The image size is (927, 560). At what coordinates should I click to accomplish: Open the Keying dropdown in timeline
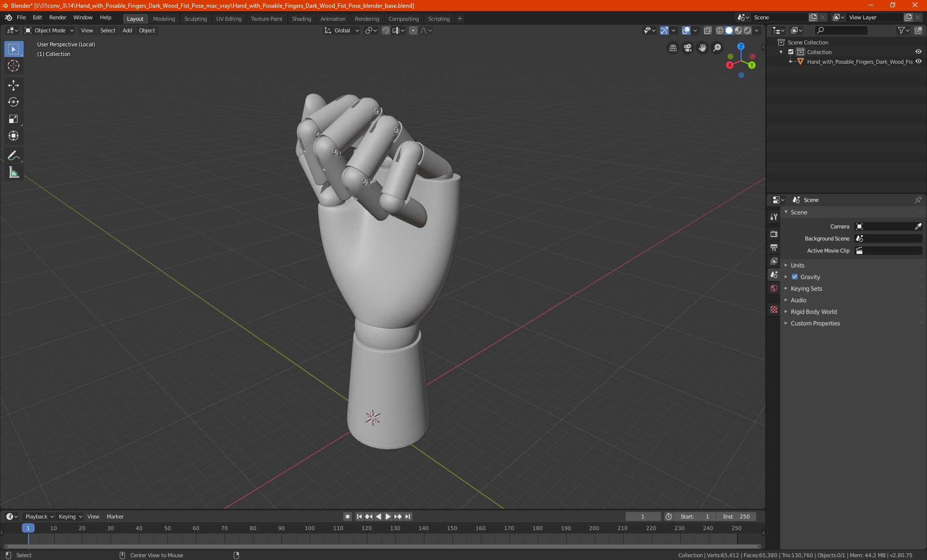pyautogui.click(x=70, y=517)
